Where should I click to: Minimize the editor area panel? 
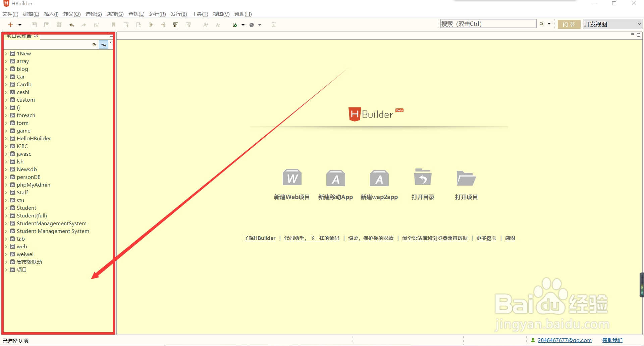(633, 34)
